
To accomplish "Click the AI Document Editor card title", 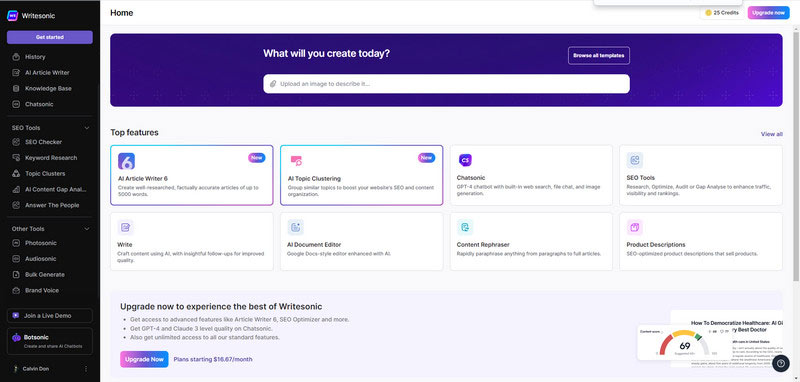I will (x=314, y=245).
